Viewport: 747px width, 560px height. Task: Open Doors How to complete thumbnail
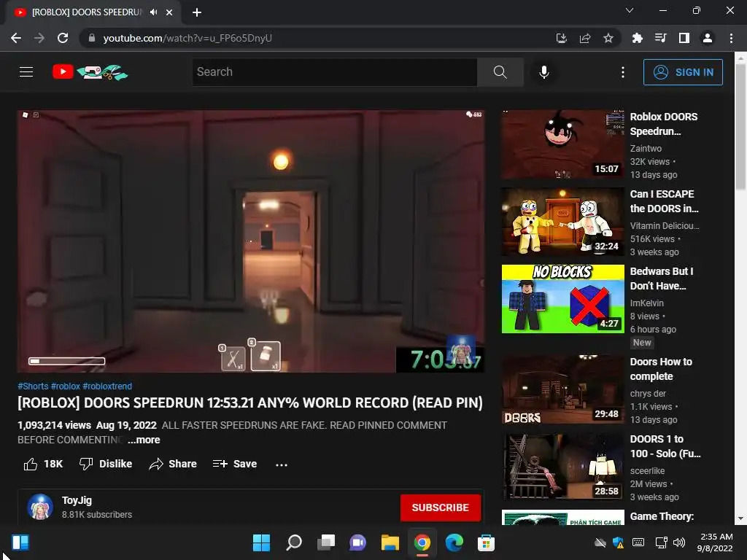coord(562,389)
